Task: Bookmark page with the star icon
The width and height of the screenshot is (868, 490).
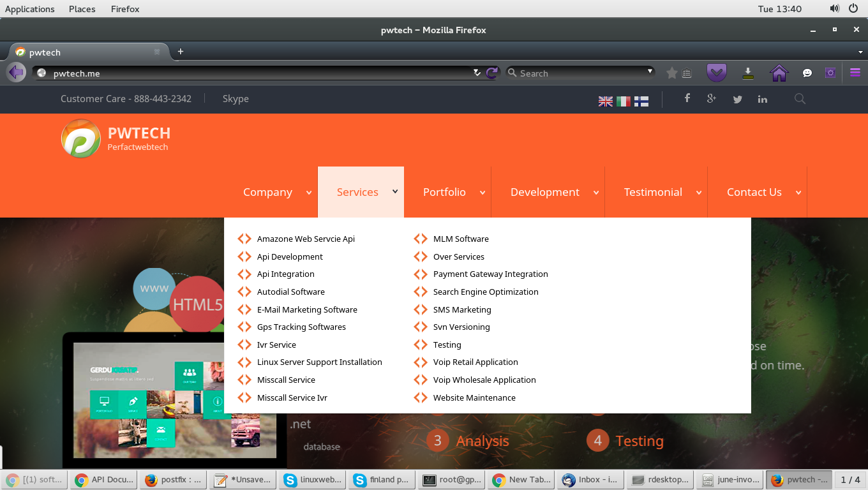Action: (x=671, y=73)
